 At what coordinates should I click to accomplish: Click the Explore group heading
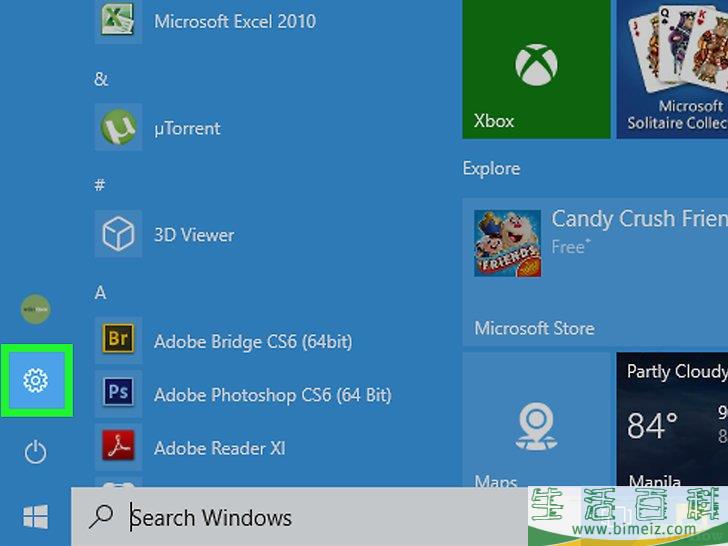coord(491,169)
